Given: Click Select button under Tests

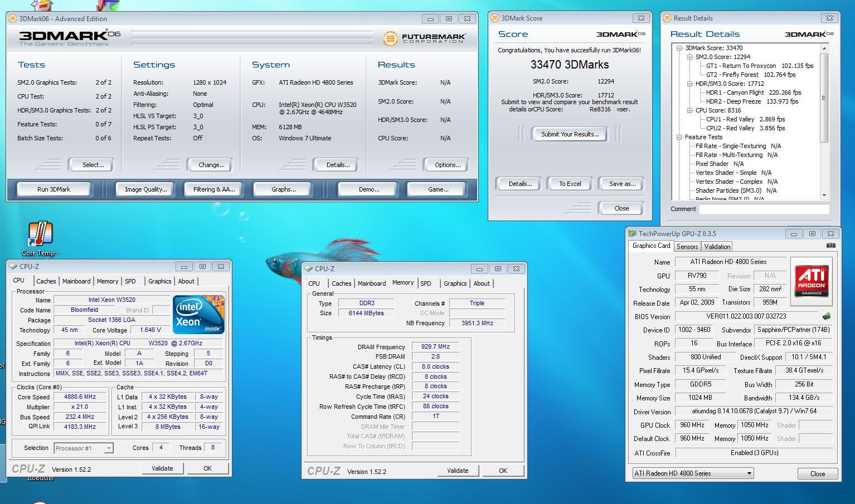Looking at the screenshot, I should (x=93, y=165).
